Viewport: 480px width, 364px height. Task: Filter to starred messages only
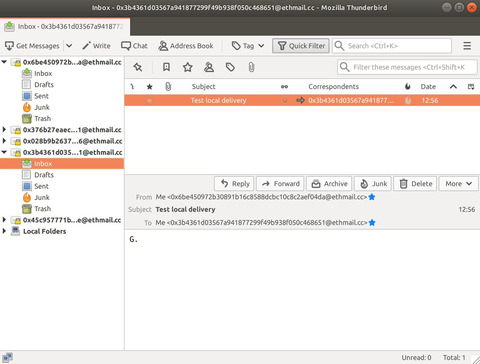(x=188, y=67)
